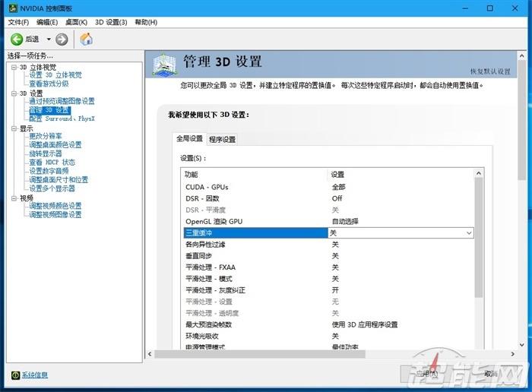Image resolution: width=532 pixels, height=392 pixels.
Task: Click the settings list scroll up arrow
Action: click(479, 173)
